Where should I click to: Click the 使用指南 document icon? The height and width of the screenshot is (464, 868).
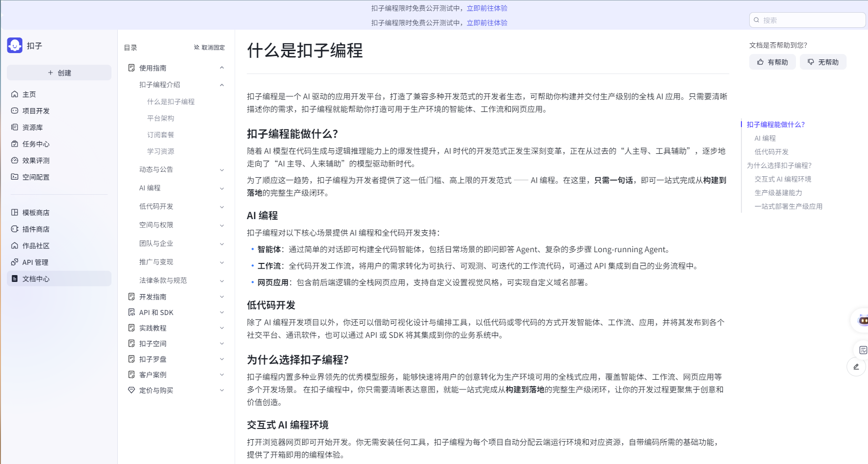(x=131, y=68)
